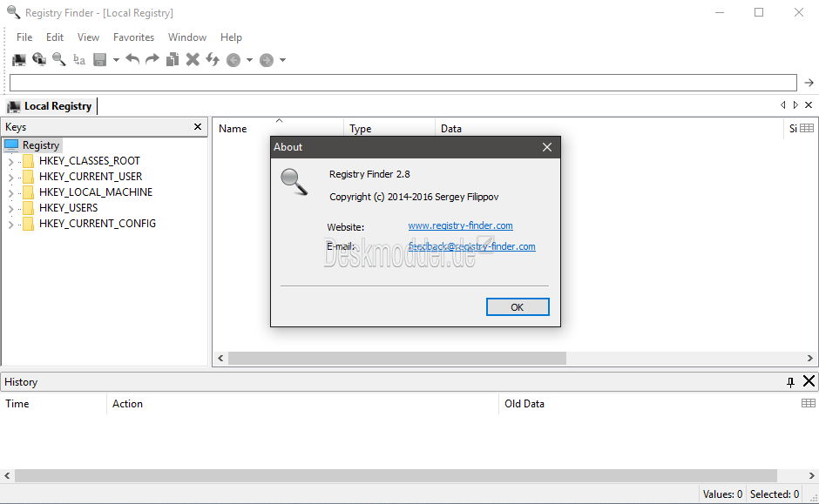Close the History panel
The height and width of the screenshot is (504, 819).
[809, 381]
